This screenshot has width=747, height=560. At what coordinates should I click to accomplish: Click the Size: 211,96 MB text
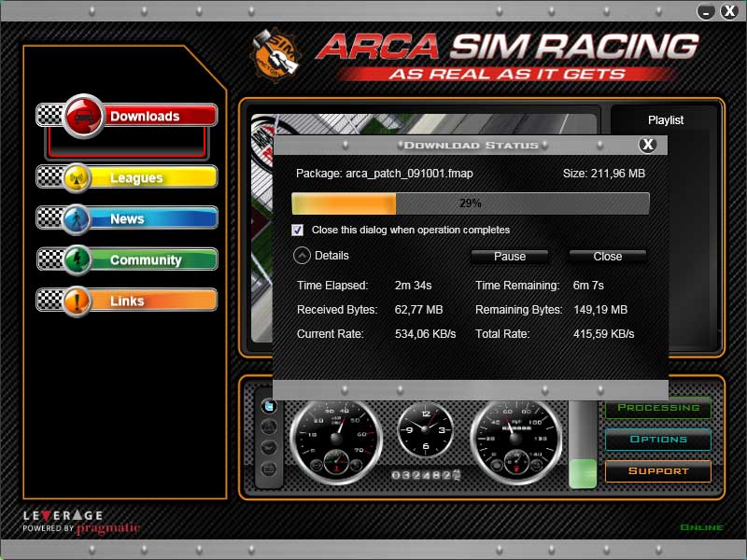[603, 174]
